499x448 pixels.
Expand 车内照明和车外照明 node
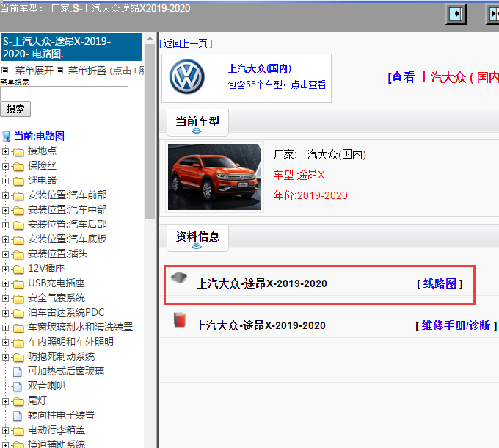coord(5,342)
